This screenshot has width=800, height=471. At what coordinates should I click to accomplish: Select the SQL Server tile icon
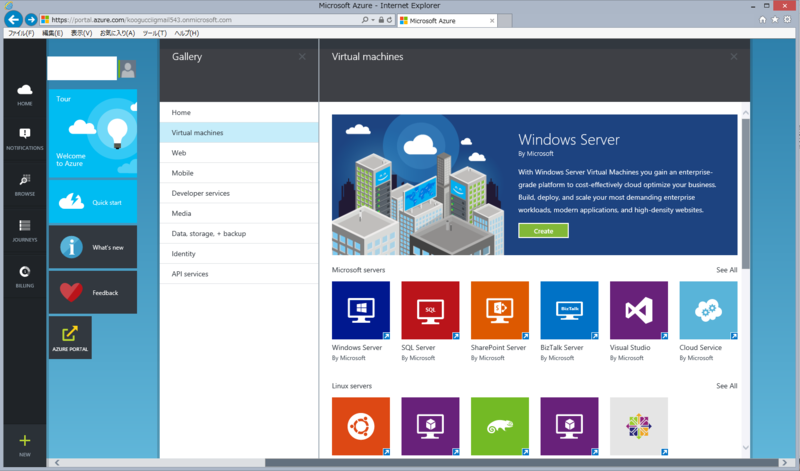(430, 310)
